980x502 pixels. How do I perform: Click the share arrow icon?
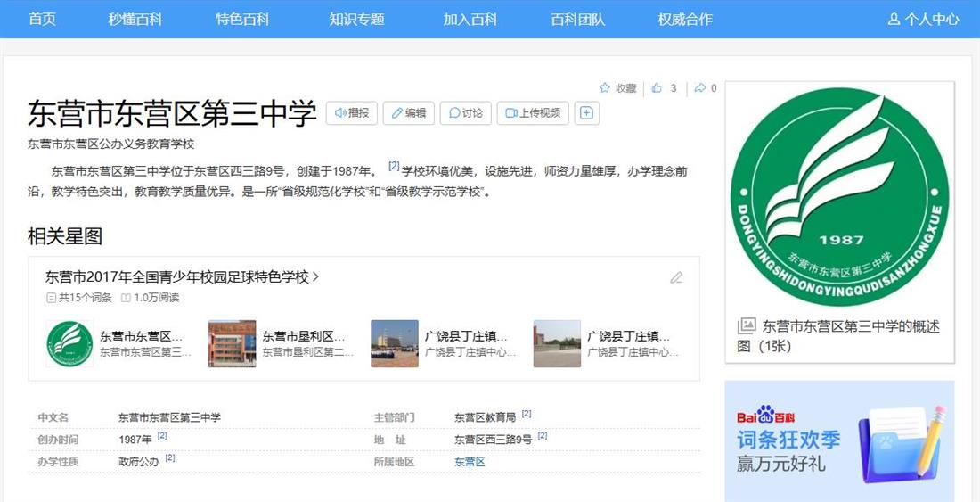[700, 88]
